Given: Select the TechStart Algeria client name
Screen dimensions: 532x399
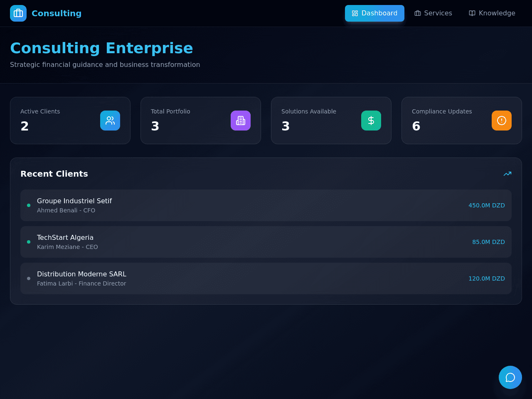Looking at the screenshot, I should tap(65, 237).
